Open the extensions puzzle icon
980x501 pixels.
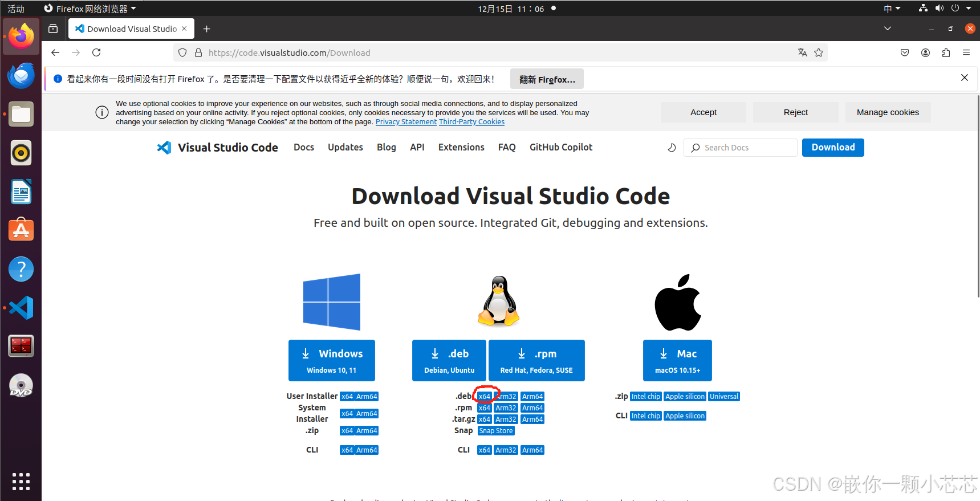946,52
